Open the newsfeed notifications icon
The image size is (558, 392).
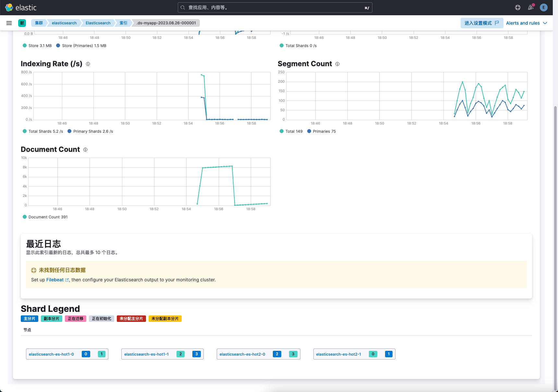[531, 7]
